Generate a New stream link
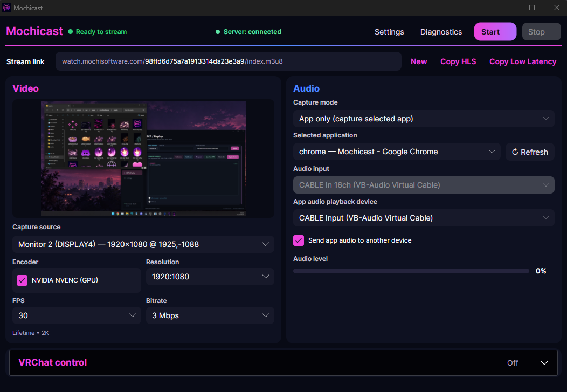567x392 pixels. (419, 61)
